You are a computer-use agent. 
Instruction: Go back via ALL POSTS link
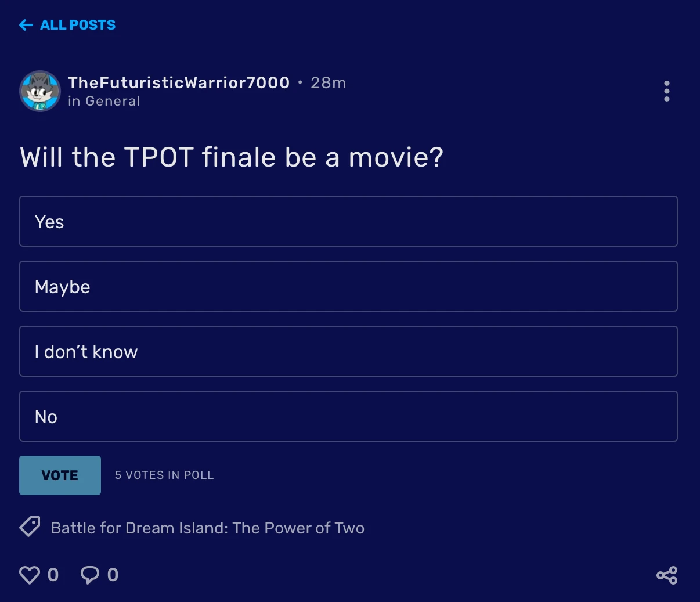77,25
